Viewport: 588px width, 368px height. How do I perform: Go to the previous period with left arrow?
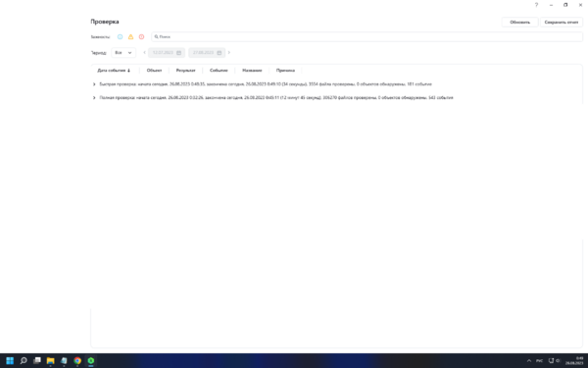click(144, 53)
